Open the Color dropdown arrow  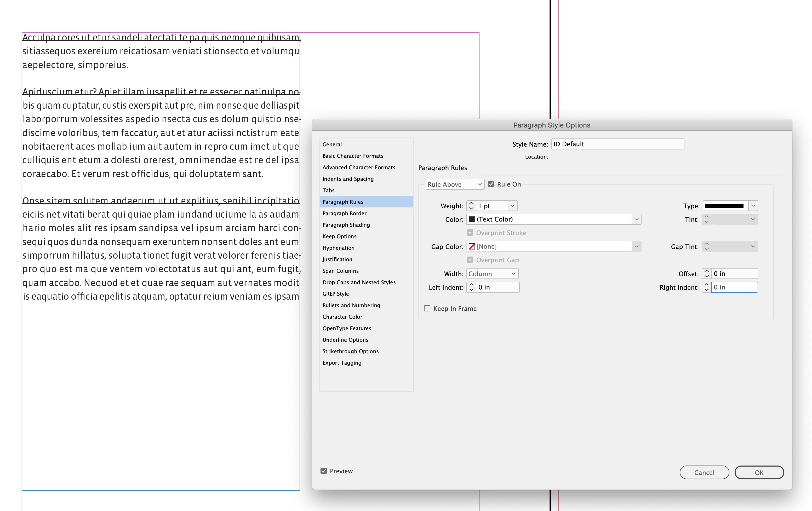[x=636, y=219]
